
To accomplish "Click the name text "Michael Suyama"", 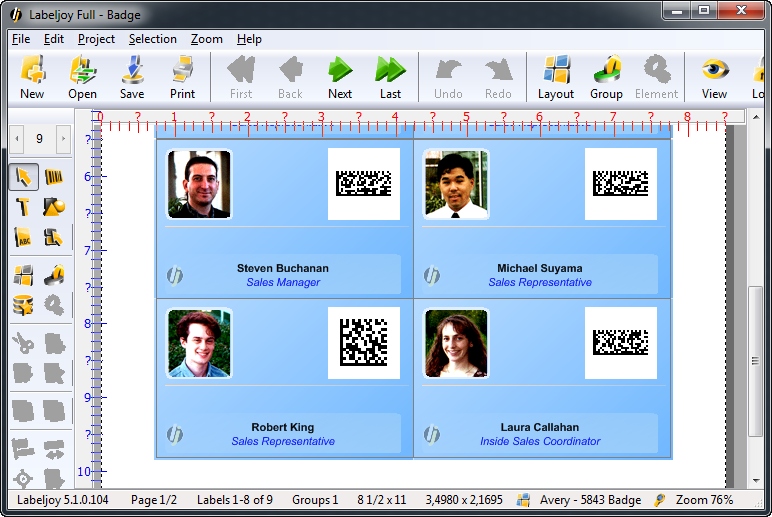I will pyautogui.click(x=540, y=268).
